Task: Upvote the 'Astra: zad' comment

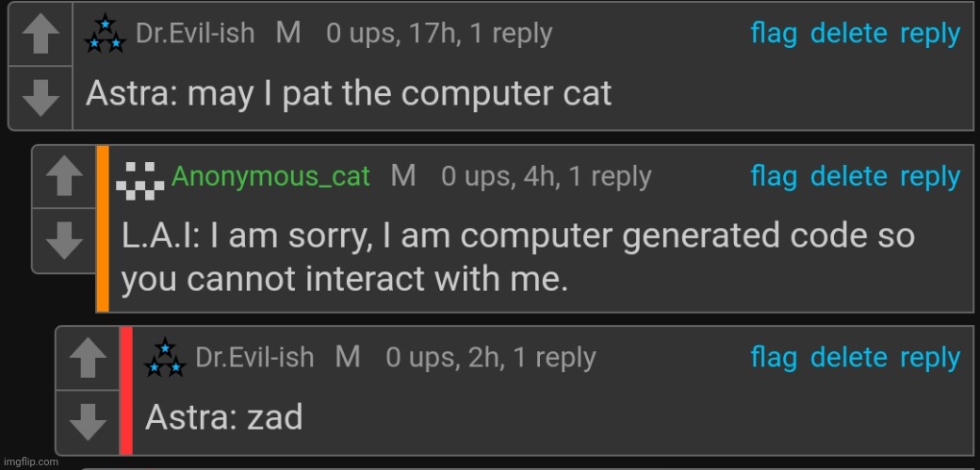Action: point(88,358)
